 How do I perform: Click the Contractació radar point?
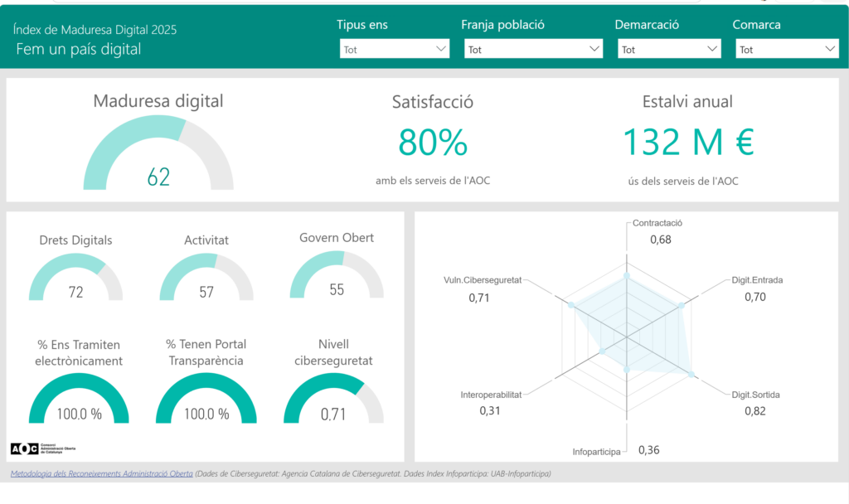(x=627, y=276)
